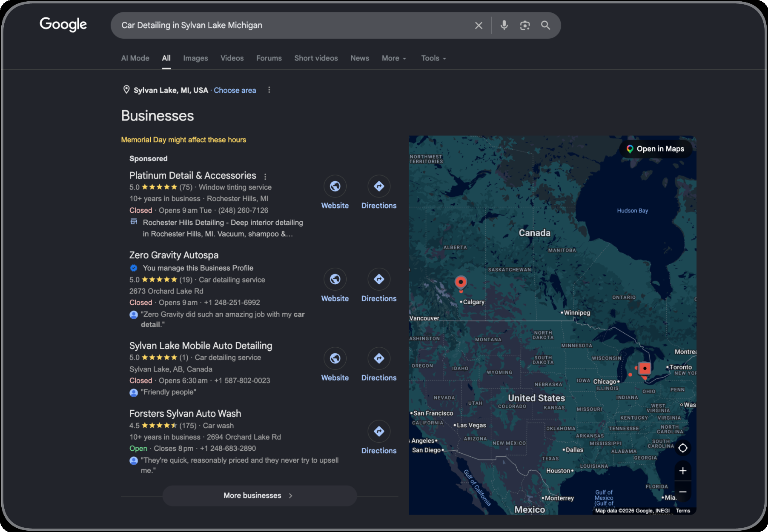Click the Winnipeg label on the map

577,313
